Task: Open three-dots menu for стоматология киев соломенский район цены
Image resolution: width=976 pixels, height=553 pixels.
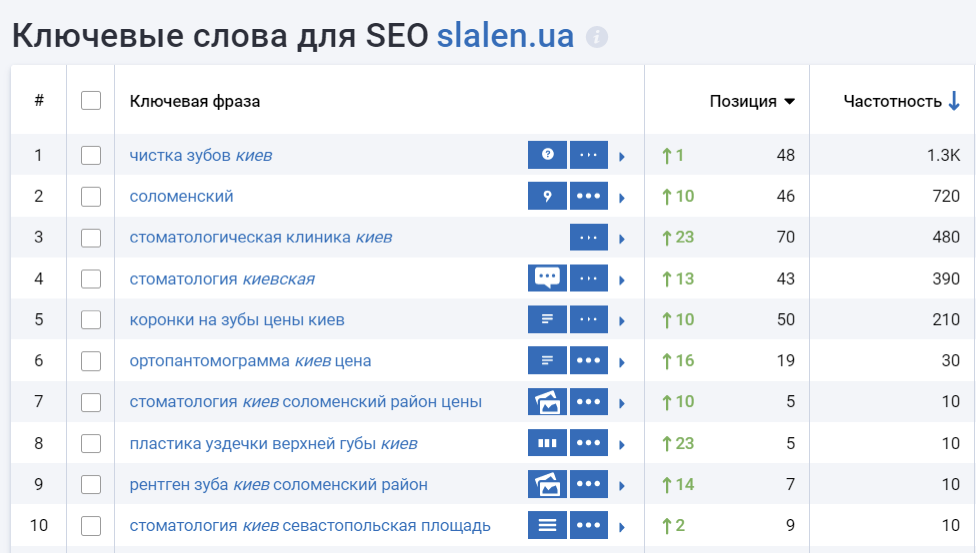Action: pyautogui.click(x=589, y=402)
